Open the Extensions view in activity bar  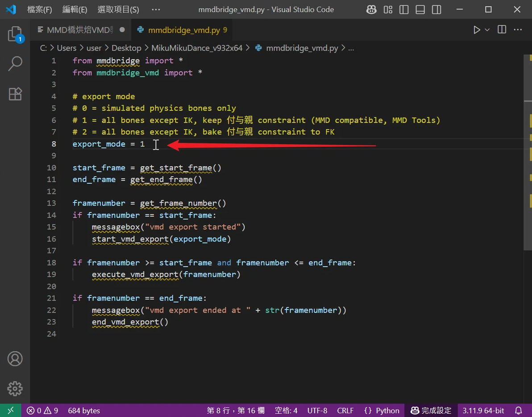tap(15, 94)
